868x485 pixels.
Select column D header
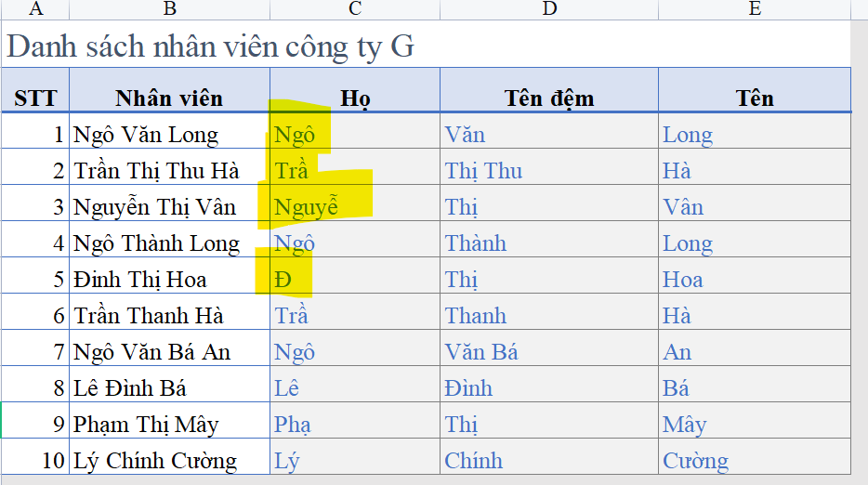coord(549,8)
